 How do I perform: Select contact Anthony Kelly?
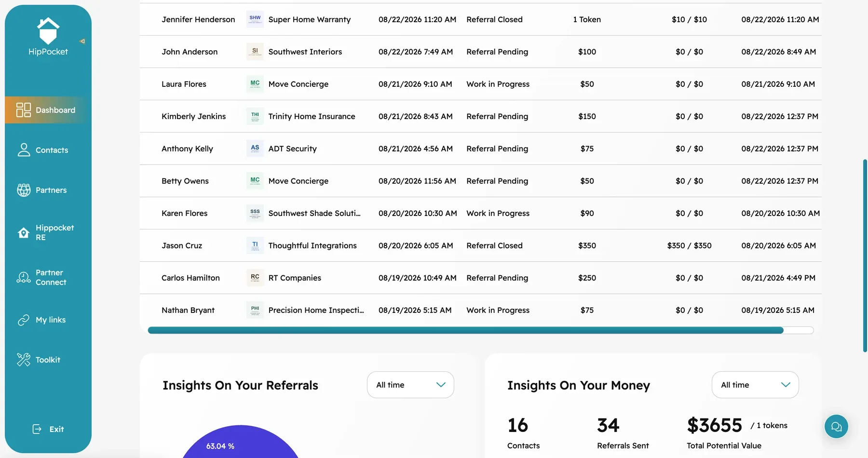[187, 148]
